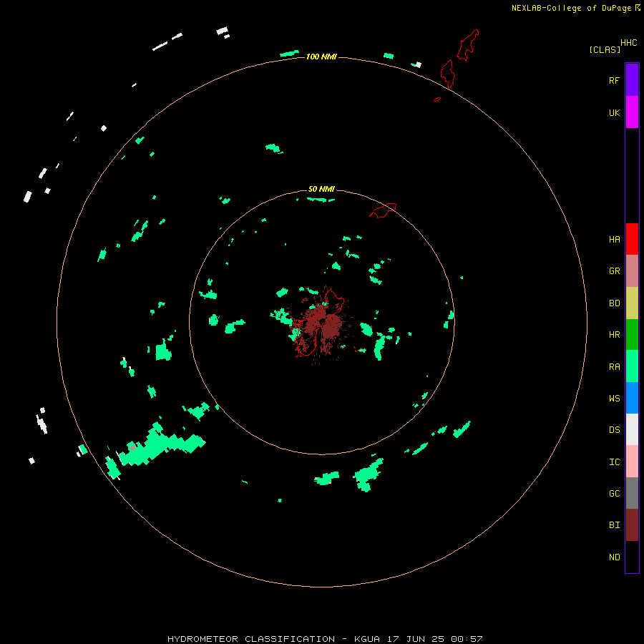The image size is (644, 644).
Task: Click the Hydrometeor Classification KGUA caption
Action: (x=325, y=639)
